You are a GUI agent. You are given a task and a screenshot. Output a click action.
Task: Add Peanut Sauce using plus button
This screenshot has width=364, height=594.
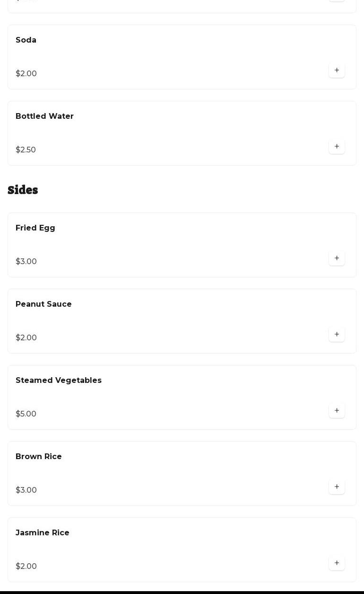337,334
